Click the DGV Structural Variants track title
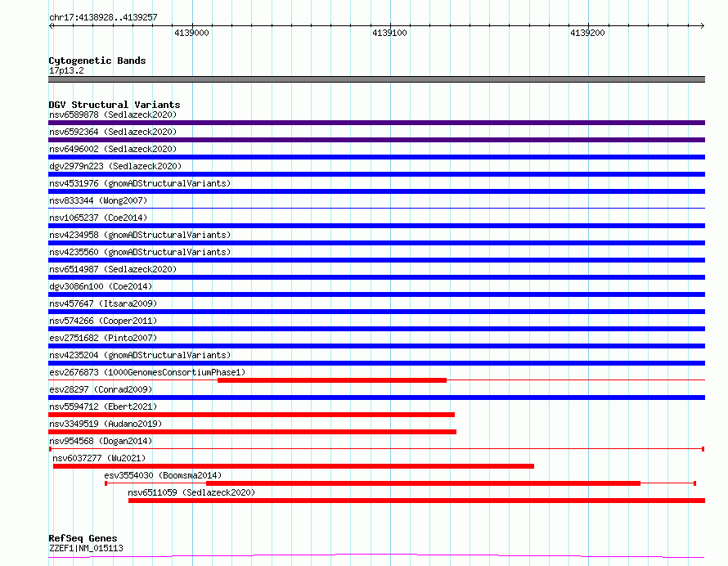Viewport: 728px width, 566px height. coord(115,105)
